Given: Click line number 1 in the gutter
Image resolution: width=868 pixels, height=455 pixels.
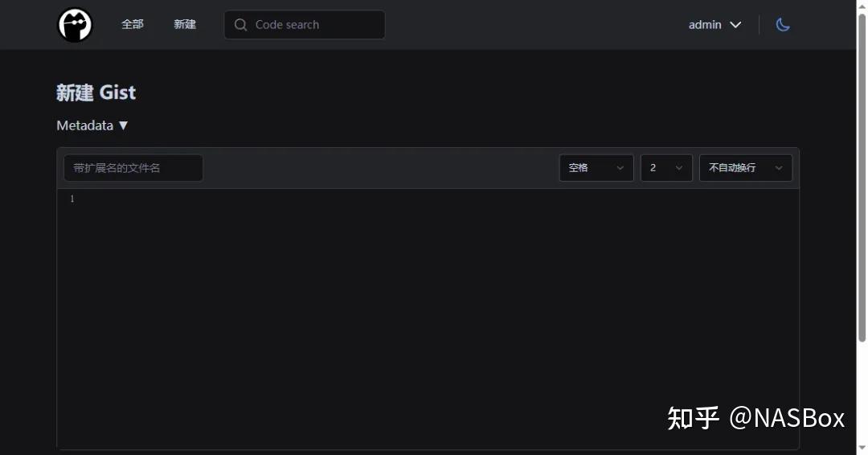Looking at the screenshot, I should coord(72,199).
